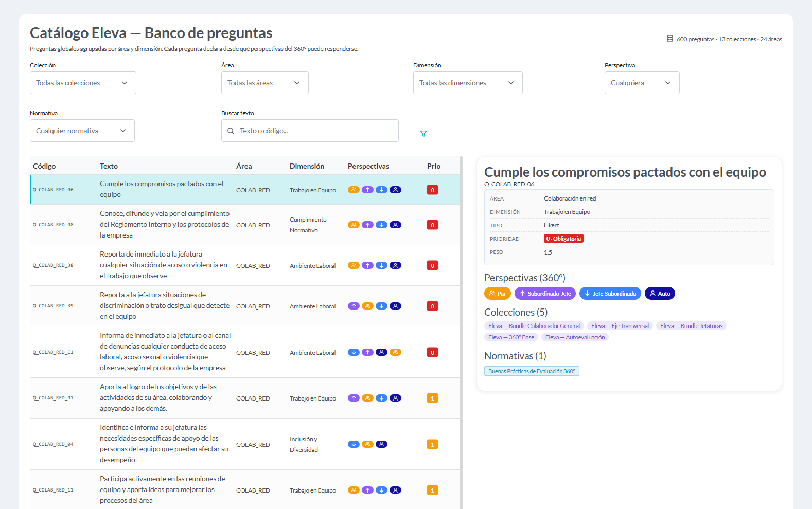Click the orange Par icon in row Q_COLAB_RED_06
The image size is (812, 509).
pyautogui.click(x=354, y=190)
